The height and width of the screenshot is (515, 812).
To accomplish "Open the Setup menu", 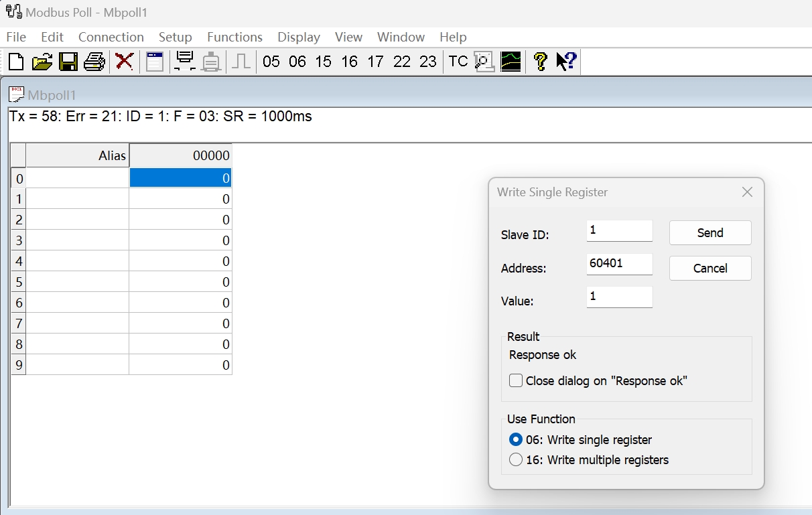I will pyautogui.click(x=175, y=37).
